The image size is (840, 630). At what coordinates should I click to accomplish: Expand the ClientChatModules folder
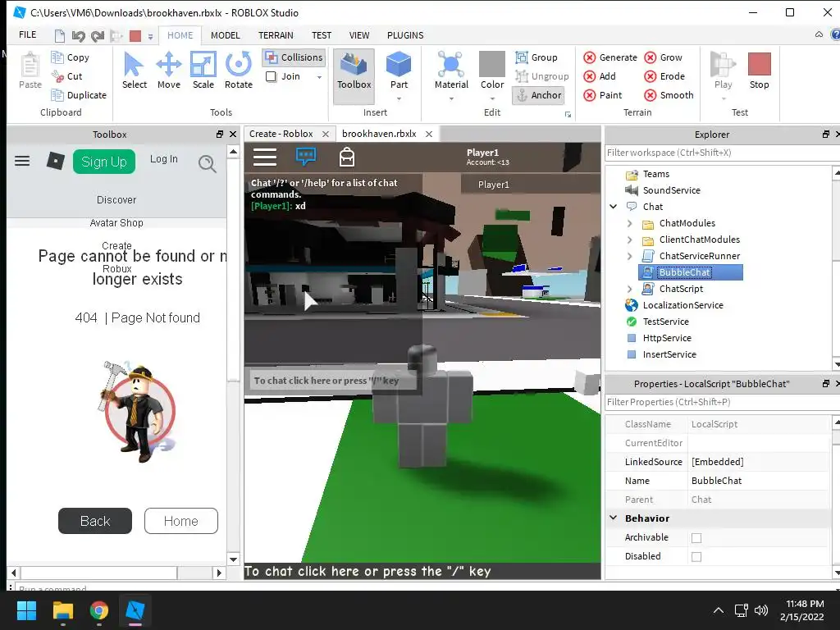tap(629, 240)
